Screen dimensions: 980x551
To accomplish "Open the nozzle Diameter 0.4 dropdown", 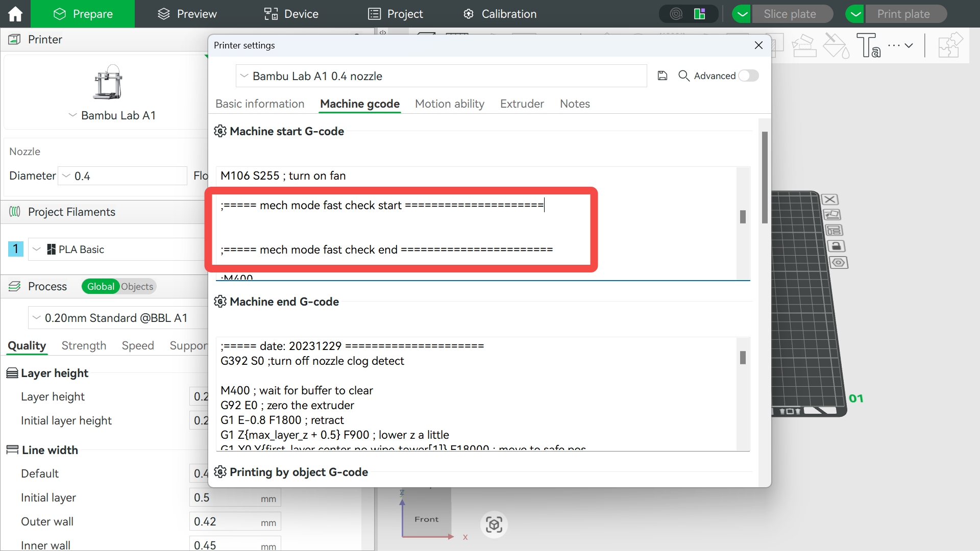I will (x=122, y=176).
